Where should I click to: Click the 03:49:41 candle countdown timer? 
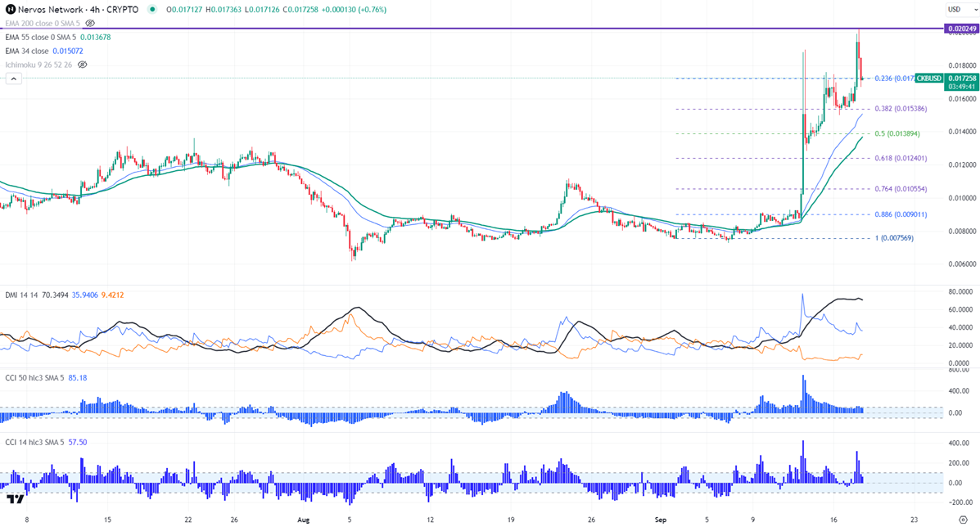[961, 87]
